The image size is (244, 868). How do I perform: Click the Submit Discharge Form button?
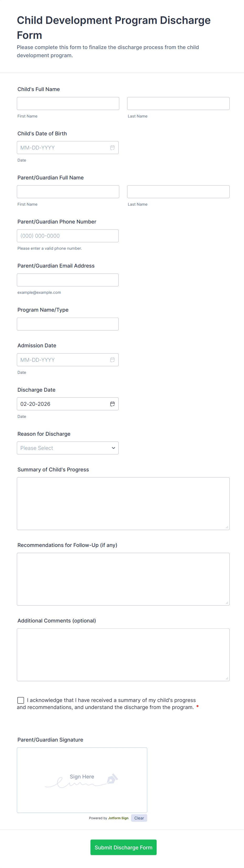(x=123, y=847)
